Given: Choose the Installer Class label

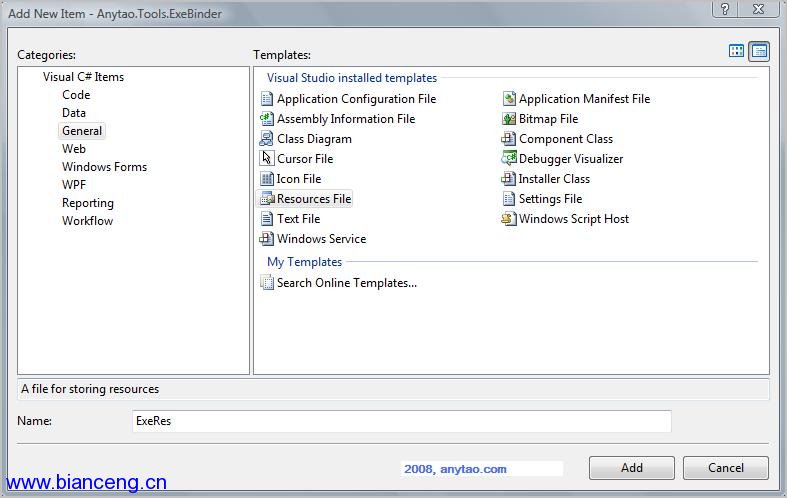Looking at the screenshot, I should click(x=554, y=179).
